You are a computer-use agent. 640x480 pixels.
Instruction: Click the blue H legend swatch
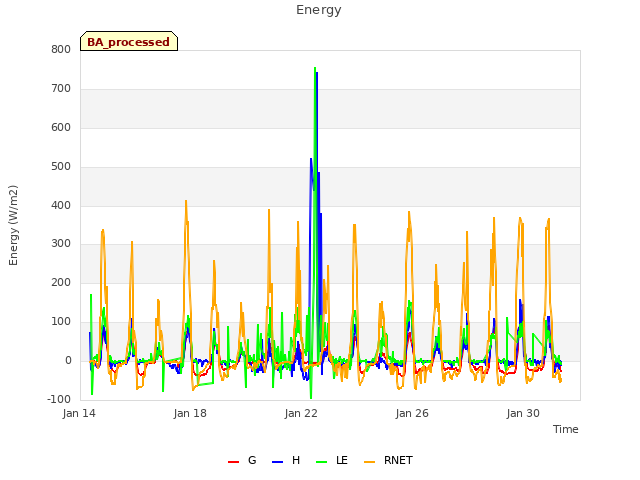[277, 462]
